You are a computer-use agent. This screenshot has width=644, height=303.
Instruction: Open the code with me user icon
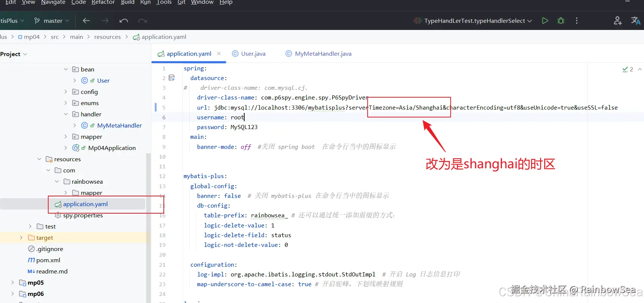tap(617, 21)
